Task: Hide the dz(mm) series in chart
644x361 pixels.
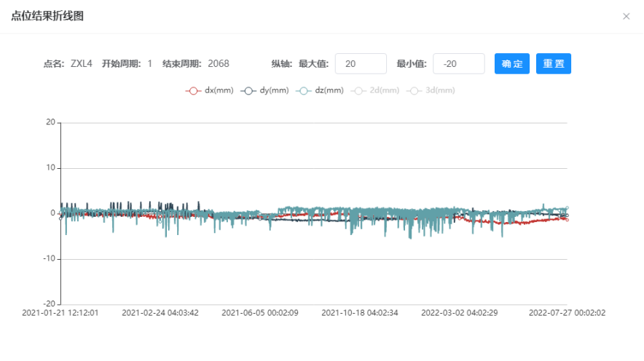Action: 320,91
